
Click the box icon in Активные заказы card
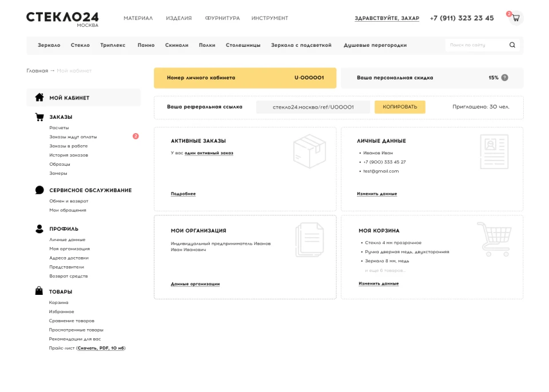pyautogui.click(x=309, y=151)
